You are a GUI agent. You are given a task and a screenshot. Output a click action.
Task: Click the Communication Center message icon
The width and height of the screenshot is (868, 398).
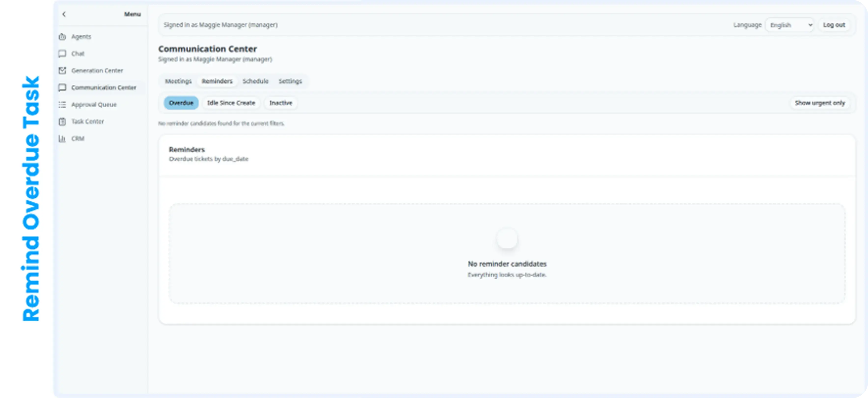[x=62, y=88]
